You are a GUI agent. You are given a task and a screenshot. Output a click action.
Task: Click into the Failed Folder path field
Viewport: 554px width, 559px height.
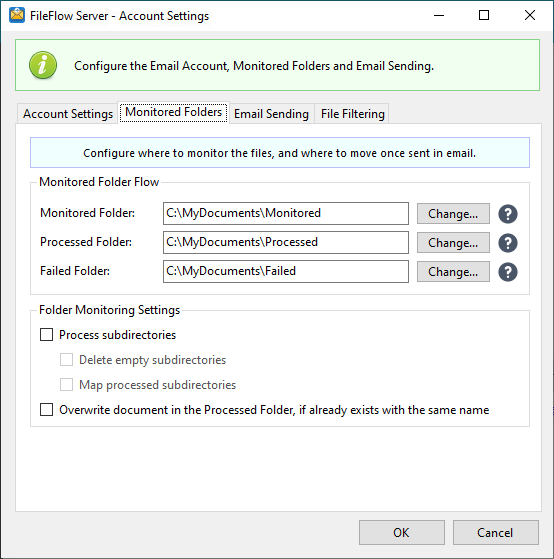[x=286, y=272]
